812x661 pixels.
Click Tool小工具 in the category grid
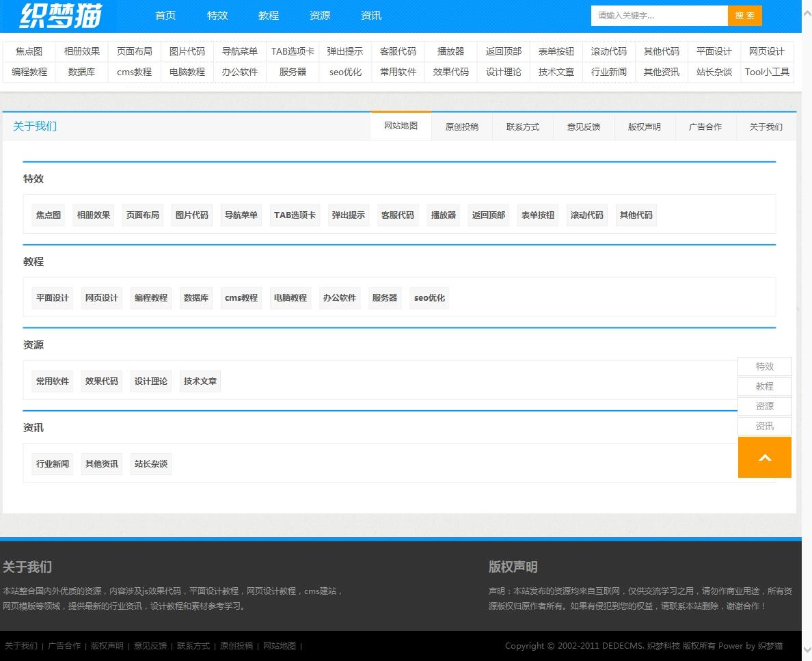tap(767, 72)
